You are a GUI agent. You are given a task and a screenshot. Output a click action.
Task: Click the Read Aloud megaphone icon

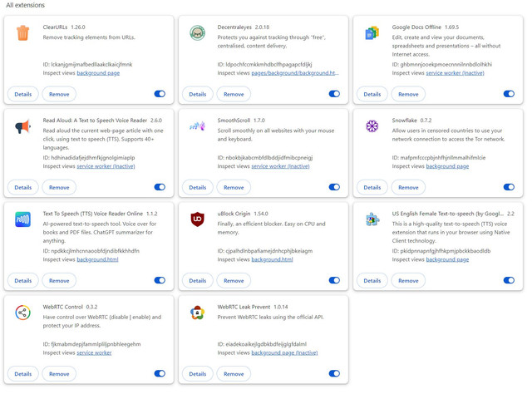click(22, 126)
